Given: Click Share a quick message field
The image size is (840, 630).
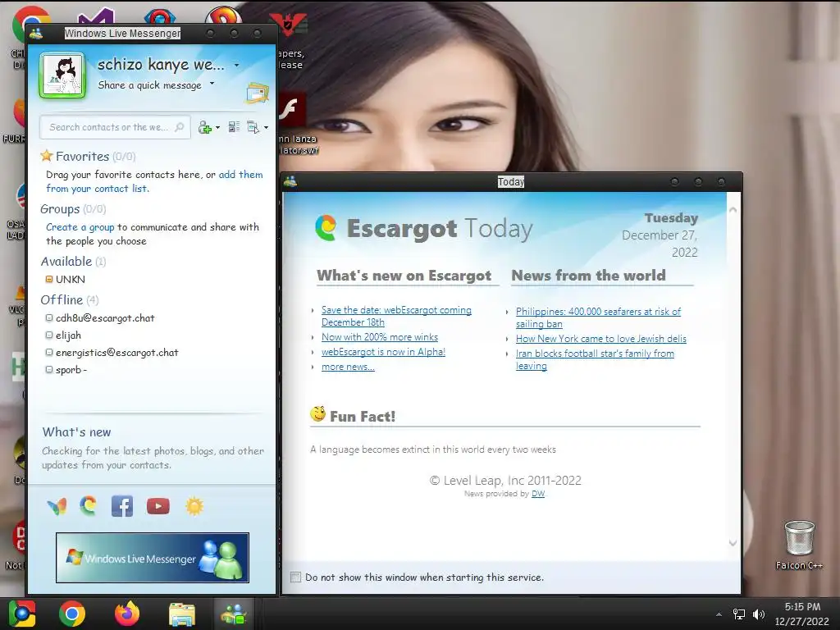Looking at the screenshot, I should (x=149, y=85).
